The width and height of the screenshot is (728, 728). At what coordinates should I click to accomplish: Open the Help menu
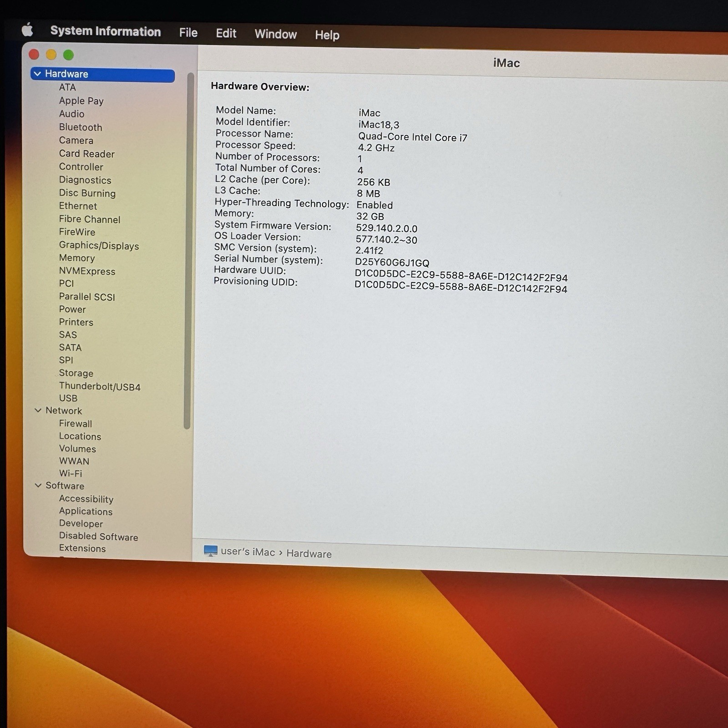click(327, 35)
